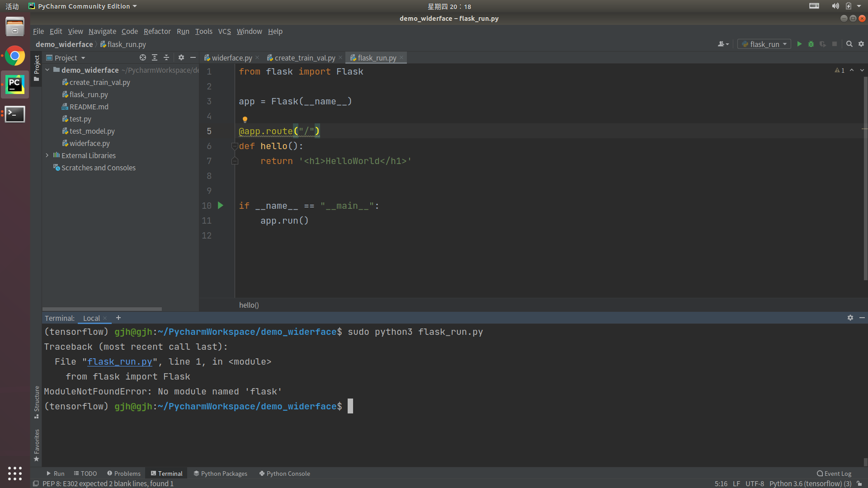
Task: Open the Problems tool window
Action: (x=124, y=474)
